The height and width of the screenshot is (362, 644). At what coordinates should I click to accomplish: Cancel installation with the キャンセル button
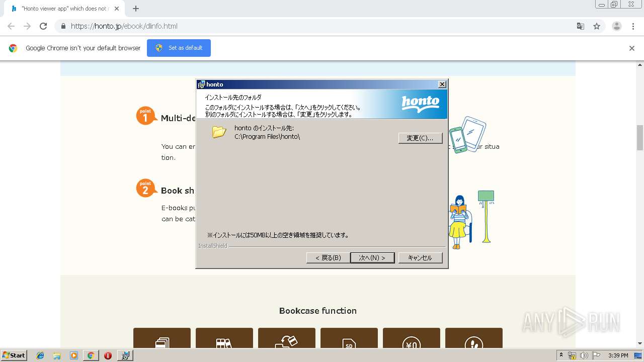click(x=420, y=257)
